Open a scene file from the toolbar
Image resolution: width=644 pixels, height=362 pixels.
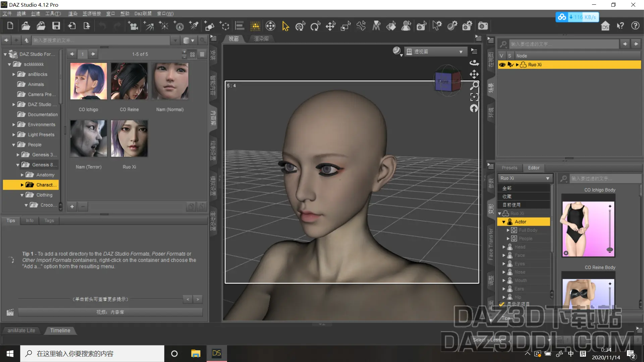[26, 26]
